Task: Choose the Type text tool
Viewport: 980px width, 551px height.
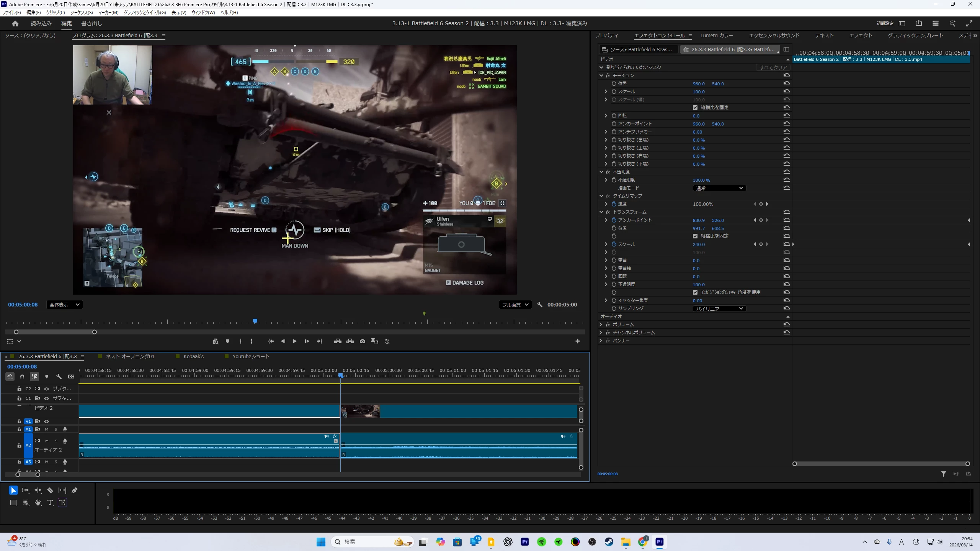Action: [x=50, y=502]
